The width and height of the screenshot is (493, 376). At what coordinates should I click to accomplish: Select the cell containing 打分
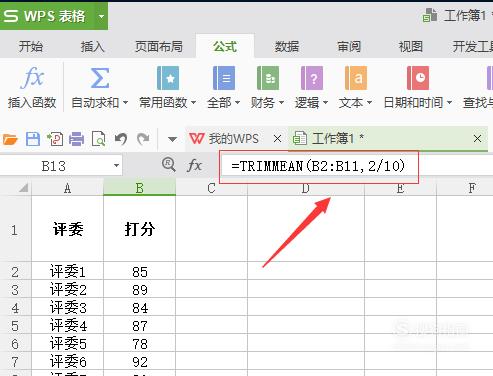tap(139, 229)
